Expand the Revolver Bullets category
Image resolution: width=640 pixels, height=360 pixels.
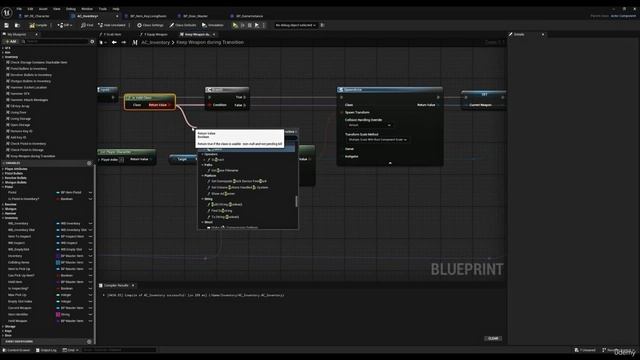coord(3,178)
